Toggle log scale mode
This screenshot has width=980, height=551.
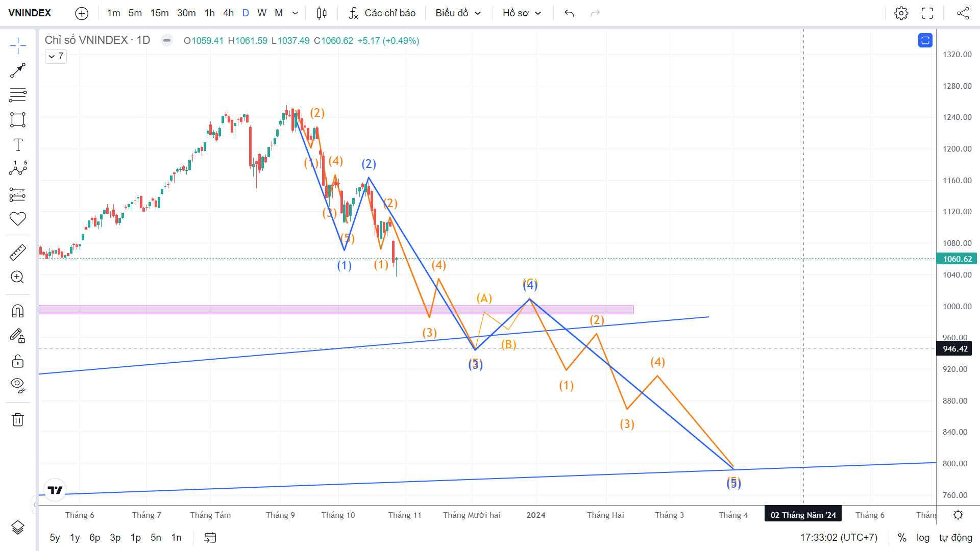923,538
